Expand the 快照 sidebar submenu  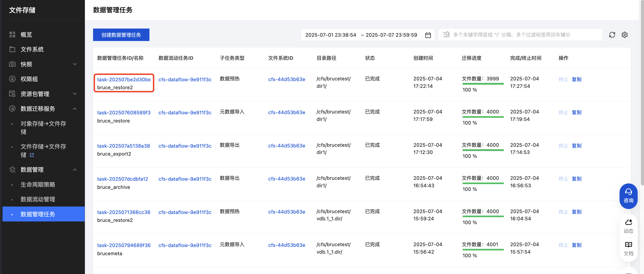(x=75, y=64)
